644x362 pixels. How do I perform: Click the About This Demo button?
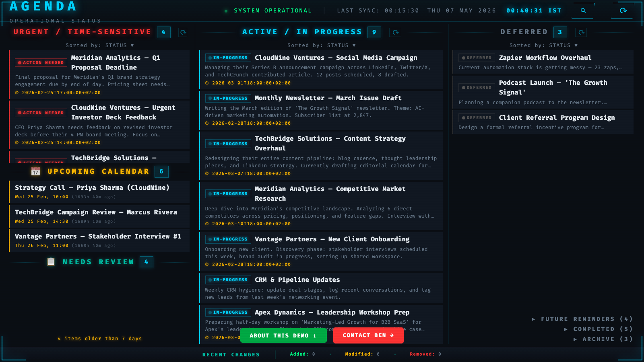[283, 335]
